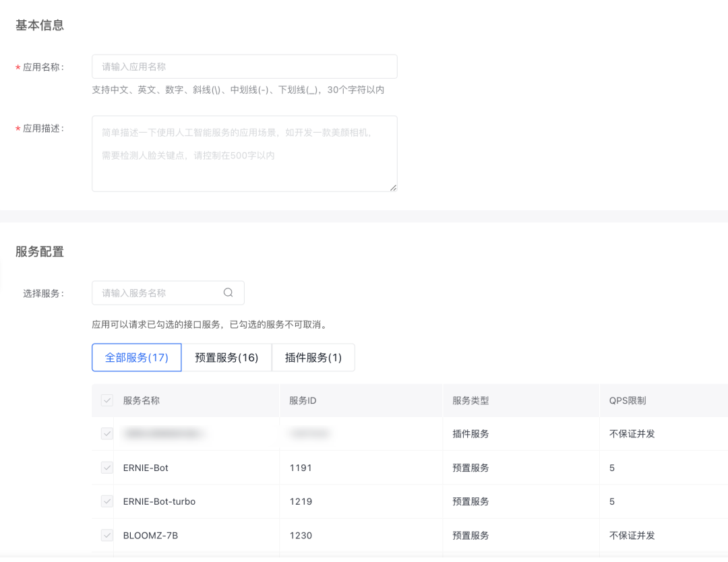Click the select-all checkbox in the table header
Image resolution: width=728 pixels, height=562 pixels.
(106, 400)
